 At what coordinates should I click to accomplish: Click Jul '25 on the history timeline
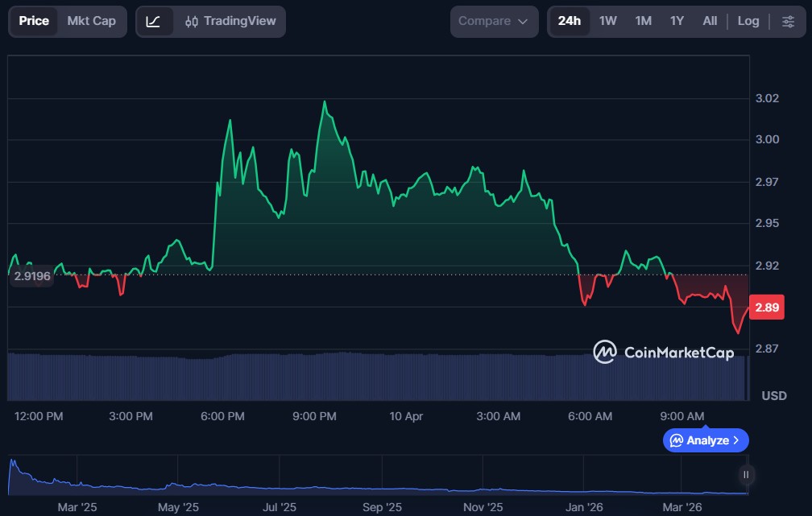[280, 507]
